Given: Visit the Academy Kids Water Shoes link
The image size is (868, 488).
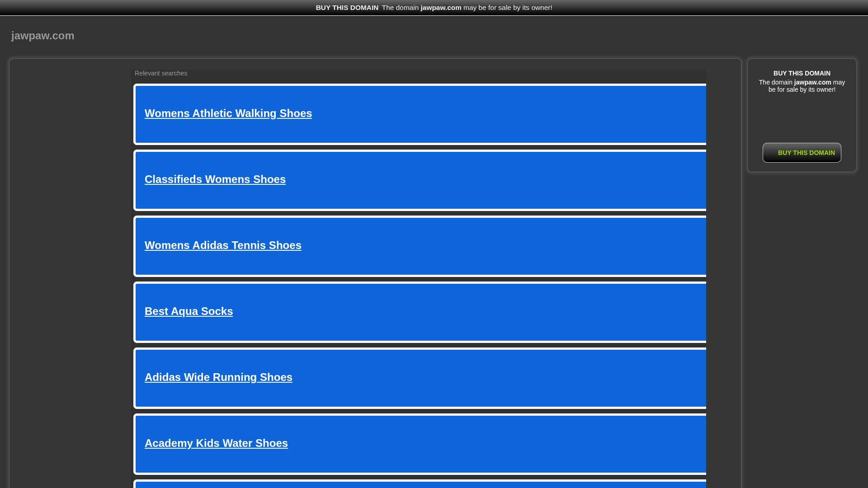Looking at the screenshot, I should [216, 443].
